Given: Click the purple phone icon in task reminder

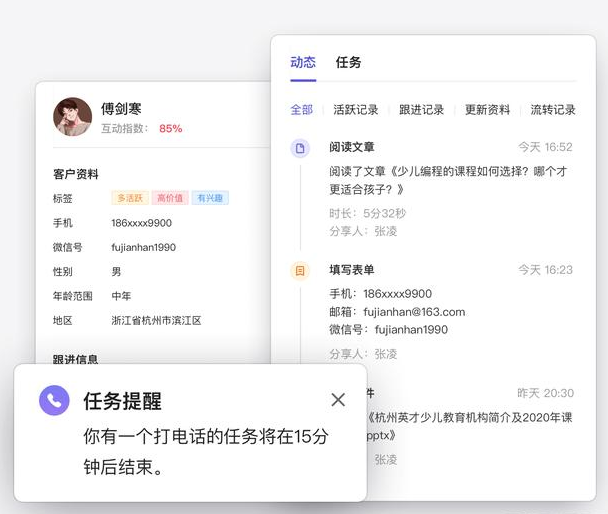Looking at the screenshot, I should (x=54, y=400).
